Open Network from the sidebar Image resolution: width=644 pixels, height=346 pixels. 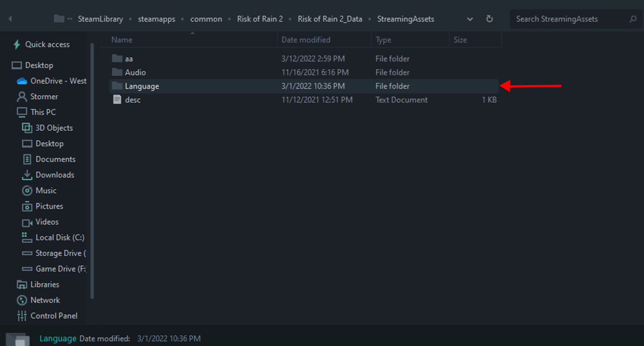point(45,300)
